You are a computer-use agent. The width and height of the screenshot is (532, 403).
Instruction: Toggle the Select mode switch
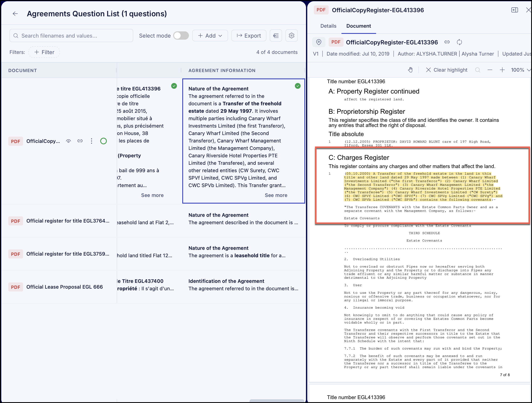181,36
